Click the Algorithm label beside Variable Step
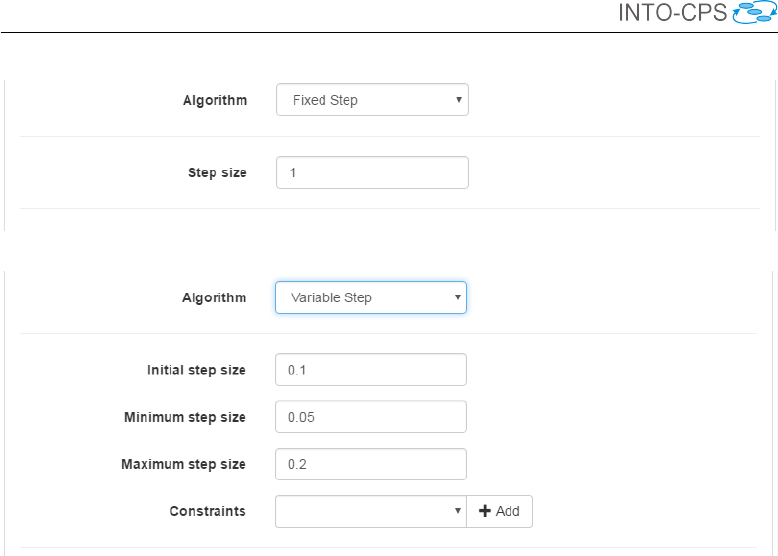 (213, 298)
